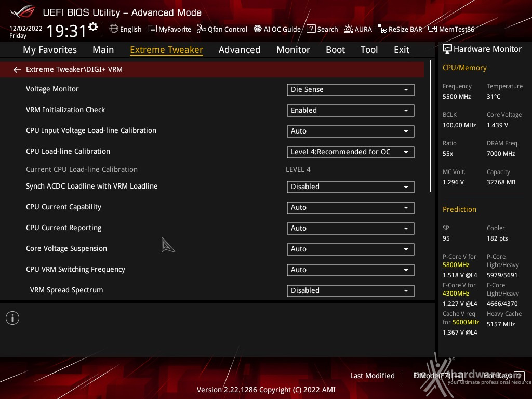The image size is (532, 399).
Task: Click the ROG logo icon
Action: tap(22, 11)
